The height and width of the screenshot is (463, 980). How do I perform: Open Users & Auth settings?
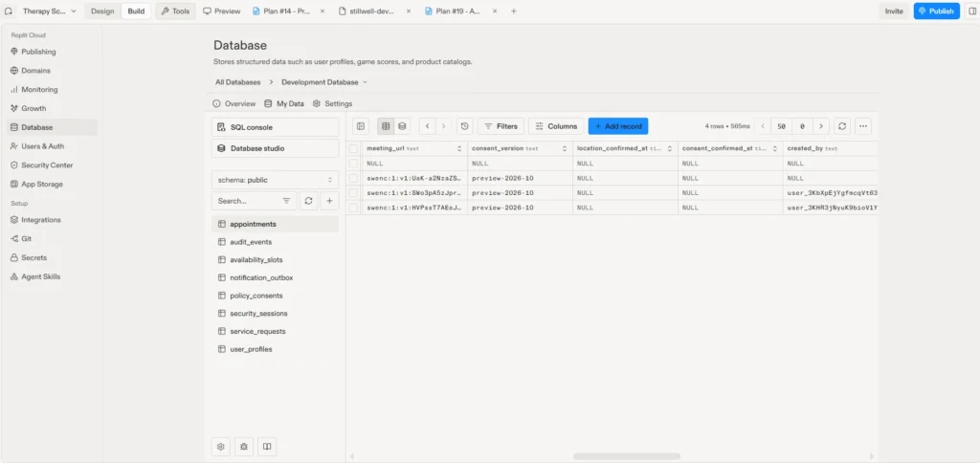click(x=50, y=146)
